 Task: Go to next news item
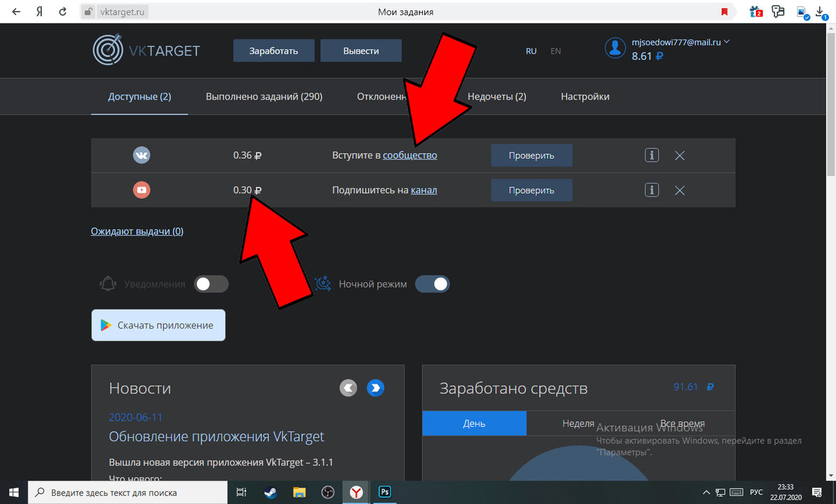[x=376, y=388]
